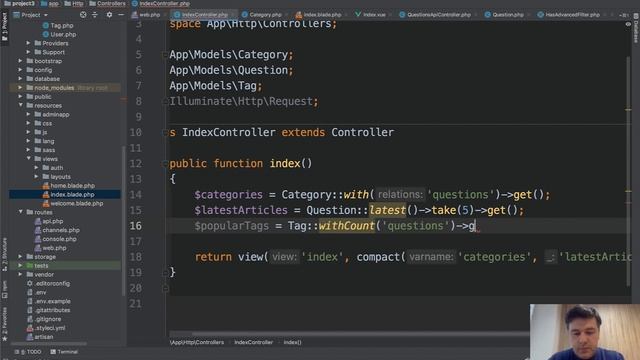This screenshot has height=360, width=640.
Task: Open the Project view mode dropdown
Action: point(31,15)
